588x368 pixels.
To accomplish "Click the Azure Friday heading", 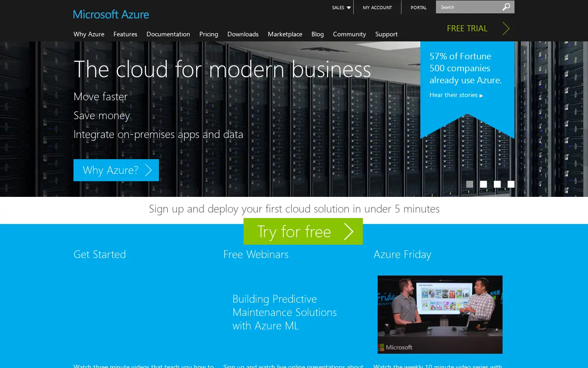I will pos(402,254).
